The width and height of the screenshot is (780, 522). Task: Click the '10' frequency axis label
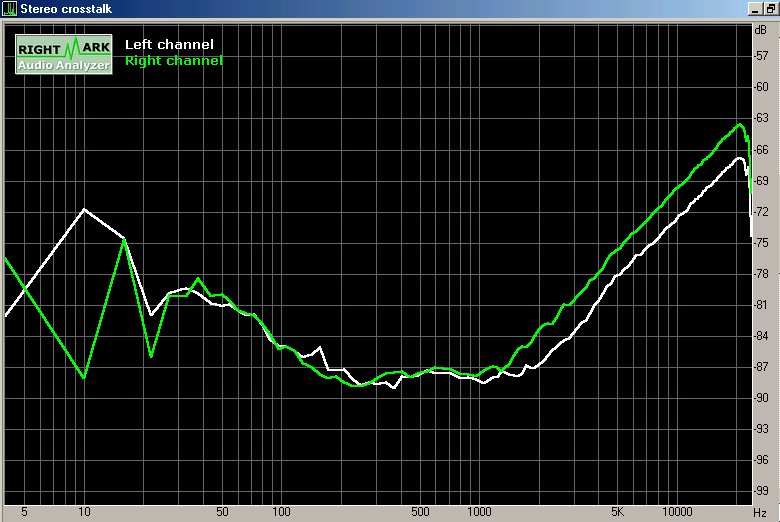pyautogui.click(x=84, y=512)
